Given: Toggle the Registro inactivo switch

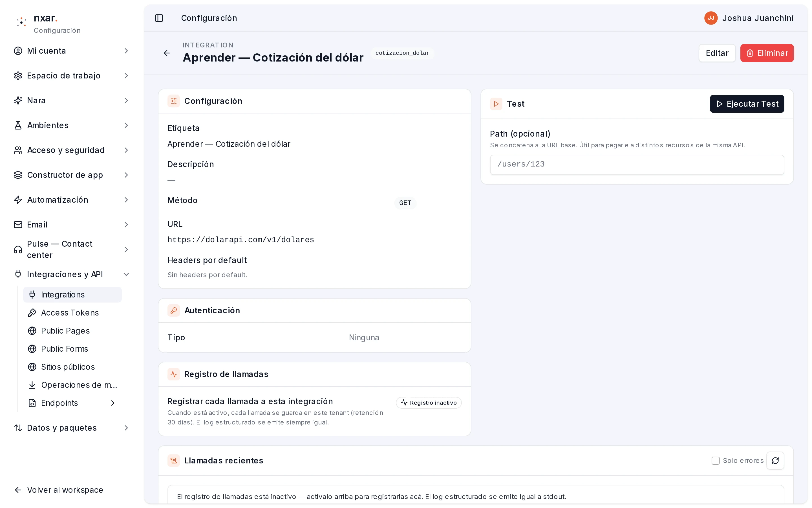Looking at the screenshot, I should point(429,403).
